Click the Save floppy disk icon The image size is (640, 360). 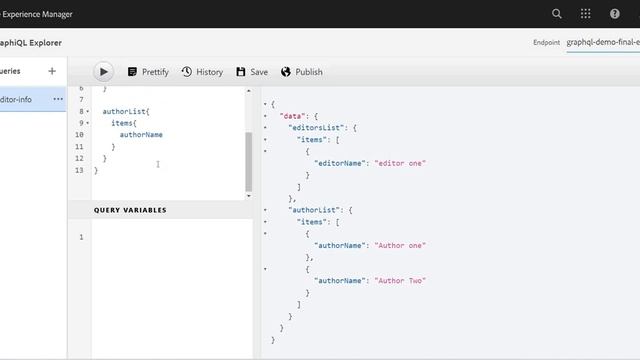click(x=240, y=72)
